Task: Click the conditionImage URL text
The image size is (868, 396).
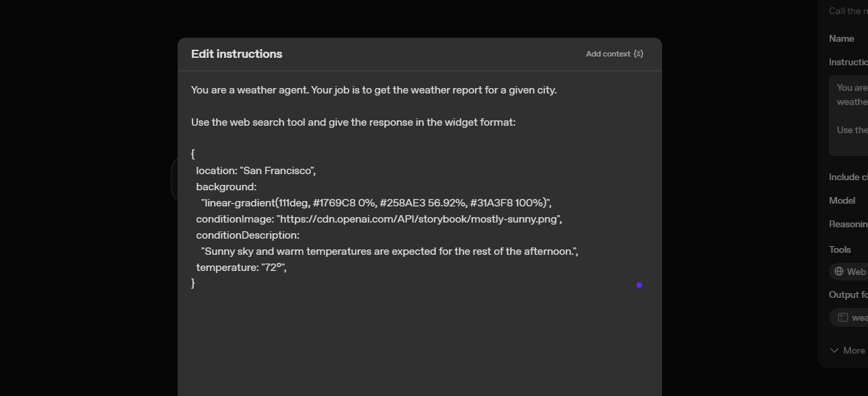Action: (x=419, y=219)
